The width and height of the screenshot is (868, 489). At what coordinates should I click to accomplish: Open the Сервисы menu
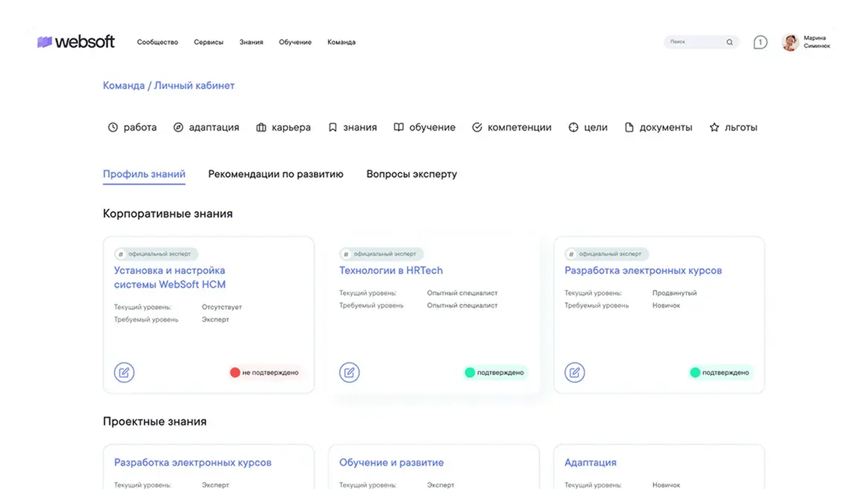(208, 42)
